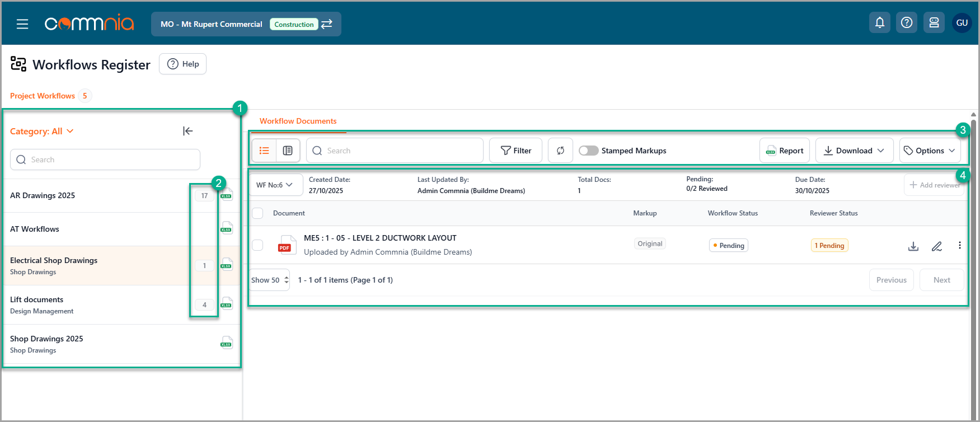This screenshot has width=980, height=422.
Task: Click the workflow documents search field
Action: pyautogui.click(x=395, y=151)
